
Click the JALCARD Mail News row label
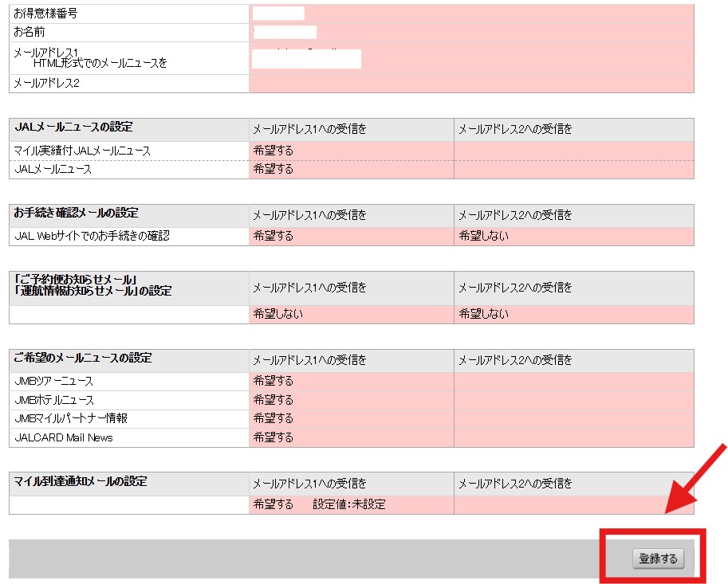coord(64,437)
